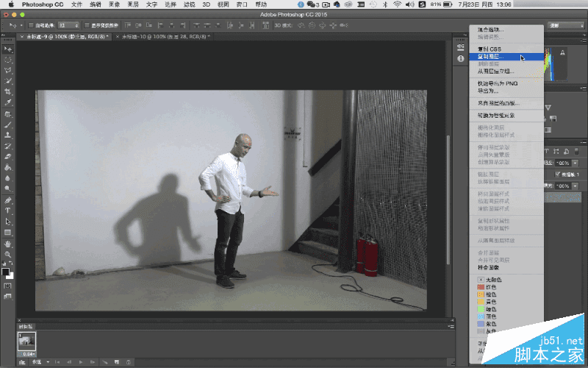Select the Eyedropper tool
Image resolution: width=588 pixels, height=368 pixels.
pos(7,102)
